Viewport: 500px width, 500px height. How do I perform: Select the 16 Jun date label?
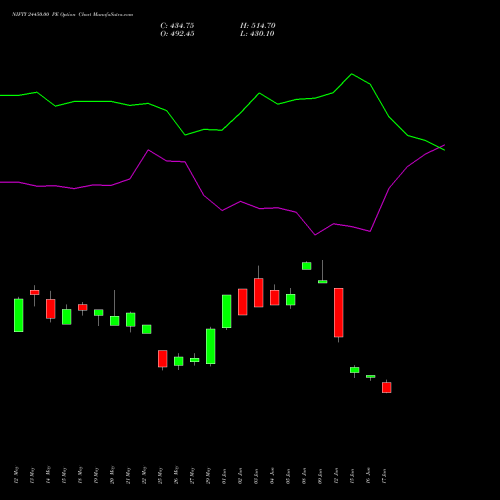[369, 475]
